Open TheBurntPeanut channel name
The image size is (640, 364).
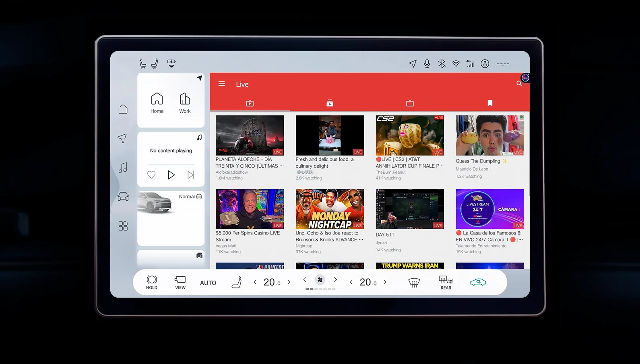pyautogui.click(x=391, y=172)
